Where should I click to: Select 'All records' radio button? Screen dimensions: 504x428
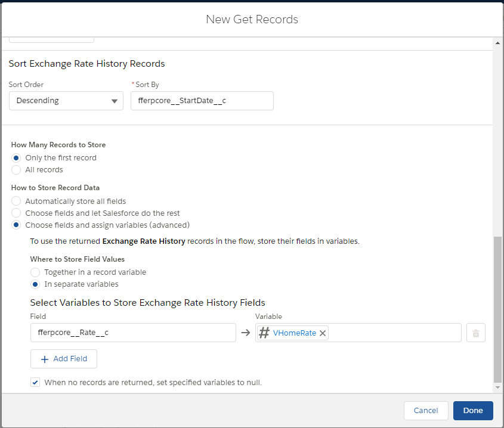16,170
